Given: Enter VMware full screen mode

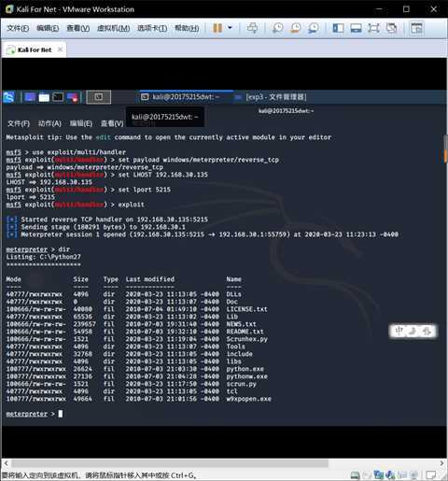Looking at the screenshot, I should [x=373, y=28].
